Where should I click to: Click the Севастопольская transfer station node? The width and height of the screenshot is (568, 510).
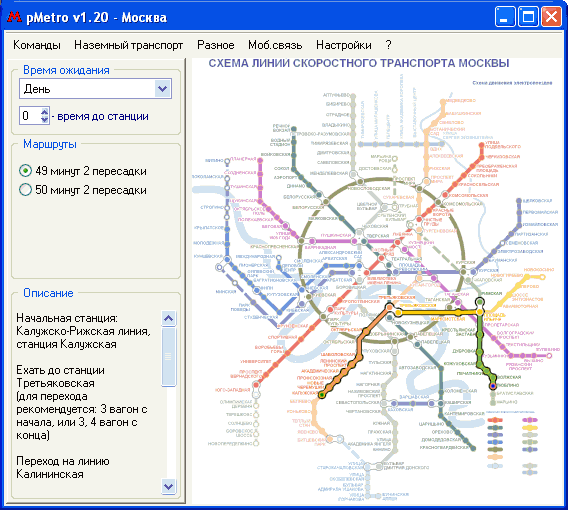tap(385, 403)
